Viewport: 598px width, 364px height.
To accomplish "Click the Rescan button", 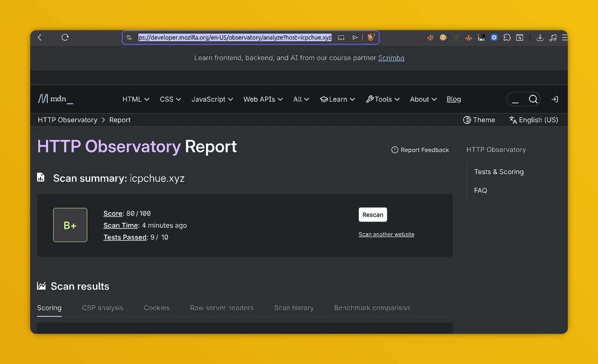I will pyautogui.click(x=373, y=215).
